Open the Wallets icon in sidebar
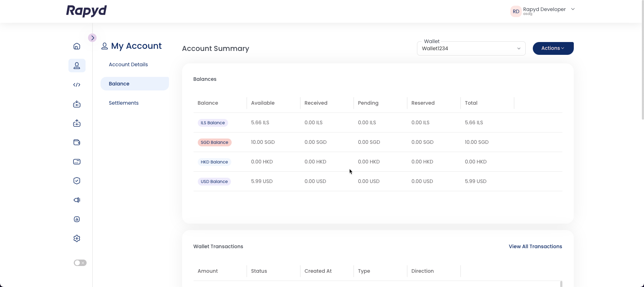 [77, 142]
